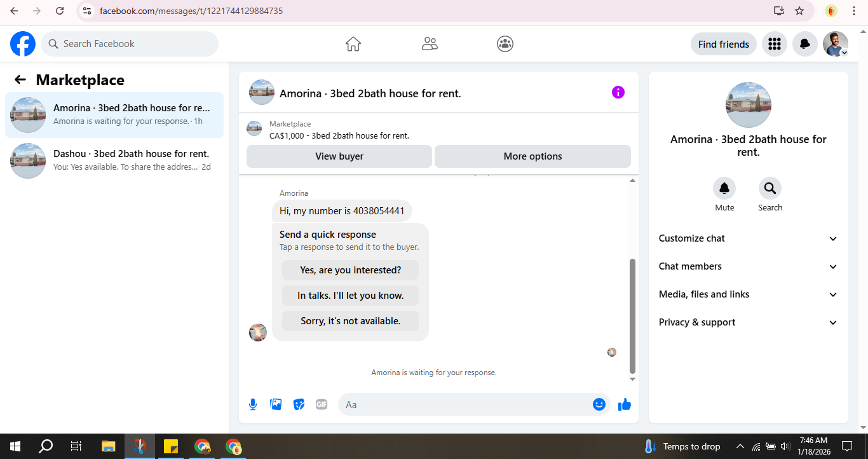The width and height of the screenshot is (868, 459).
Task: Open File Explorer from taskbar
Action: point(109,446)
